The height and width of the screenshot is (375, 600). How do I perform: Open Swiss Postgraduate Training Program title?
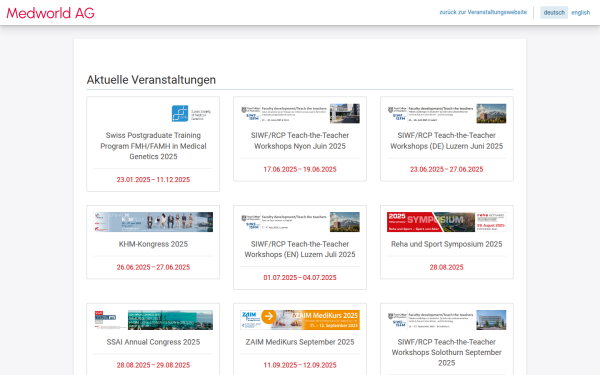(x=153, y=146)
